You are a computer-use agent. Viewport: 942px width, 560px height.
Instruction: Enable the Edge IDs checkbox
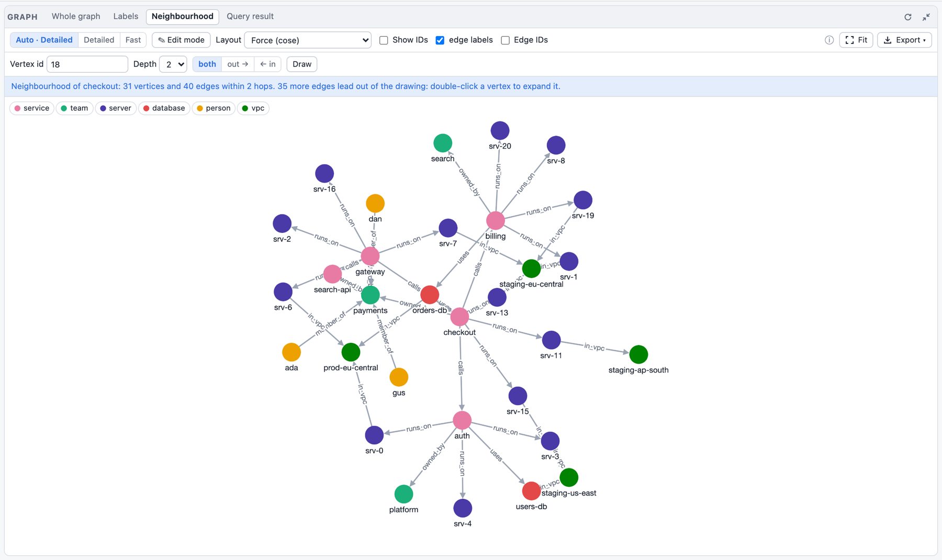tap(505, 40)
